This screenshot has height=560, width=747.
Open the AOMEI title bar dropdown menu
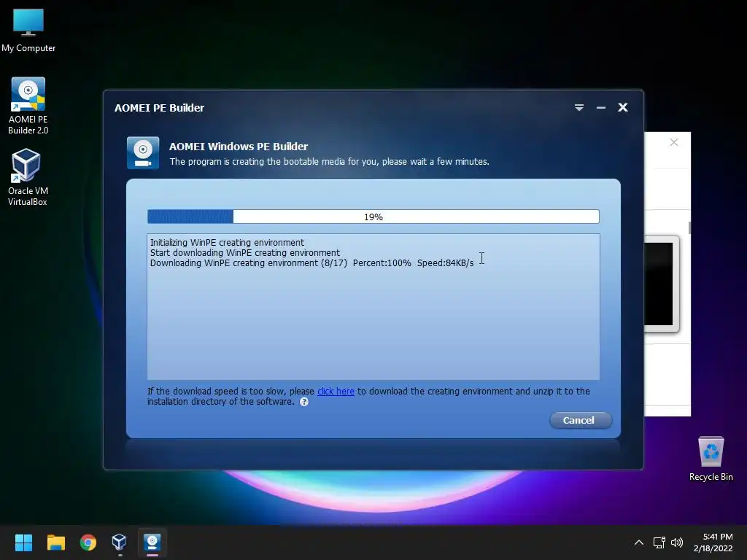(x=578, y=108)
